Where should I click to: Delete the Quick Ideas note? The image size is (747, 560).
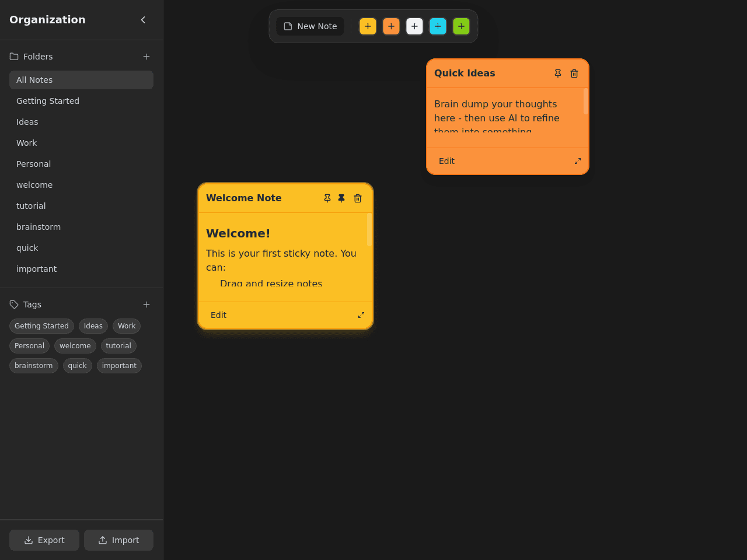(574, 73)
